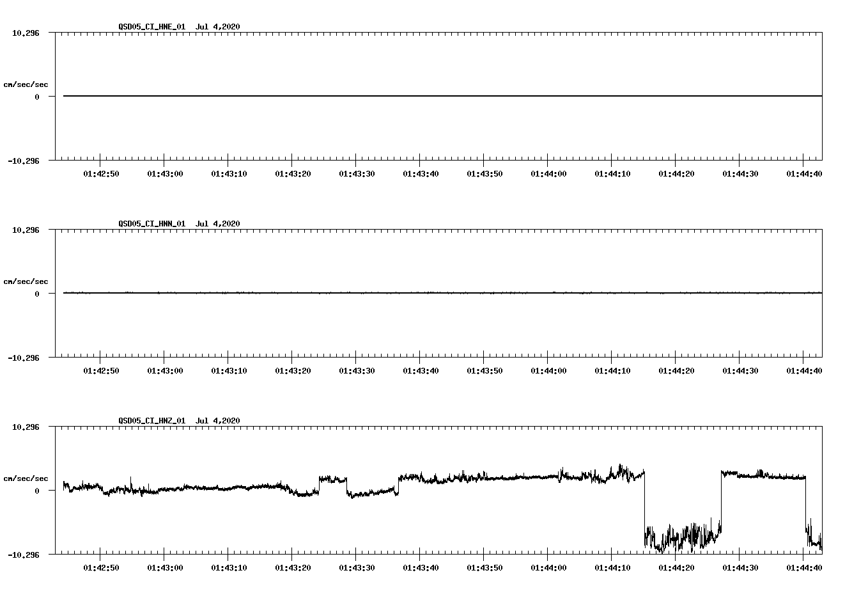Click the 10.296 upper limit on HNN chart

[x=26, y=230]
